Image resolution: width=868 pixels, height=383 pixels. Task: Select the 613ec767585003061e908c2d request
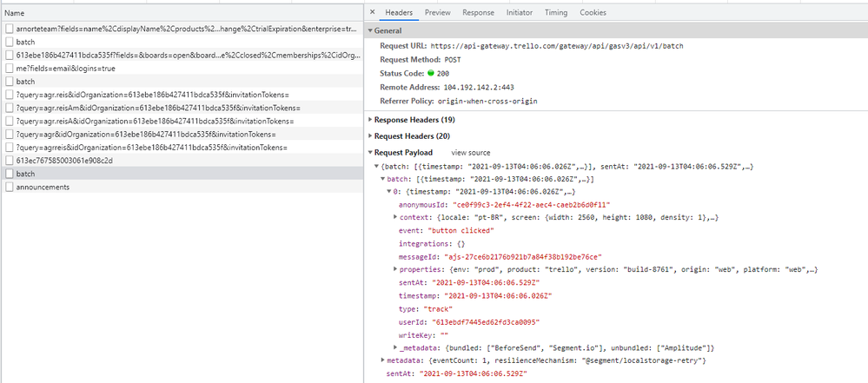tap(182, 161)
